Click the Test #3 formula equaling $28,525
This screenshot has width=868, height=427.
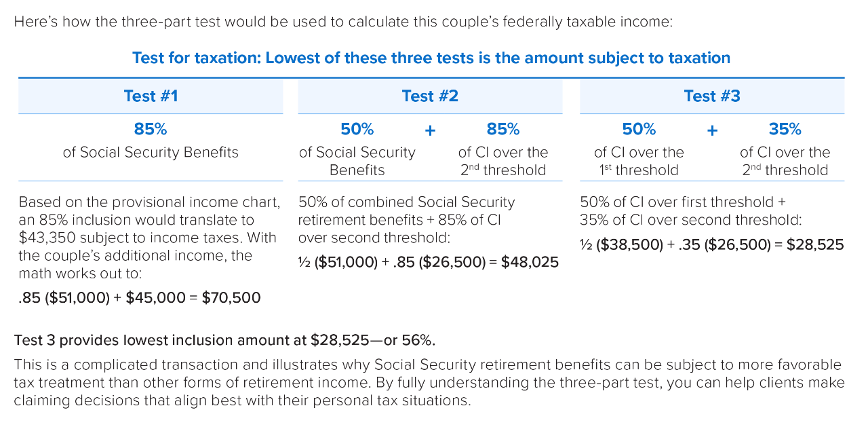pyautogui.click(x=712, y=244)
